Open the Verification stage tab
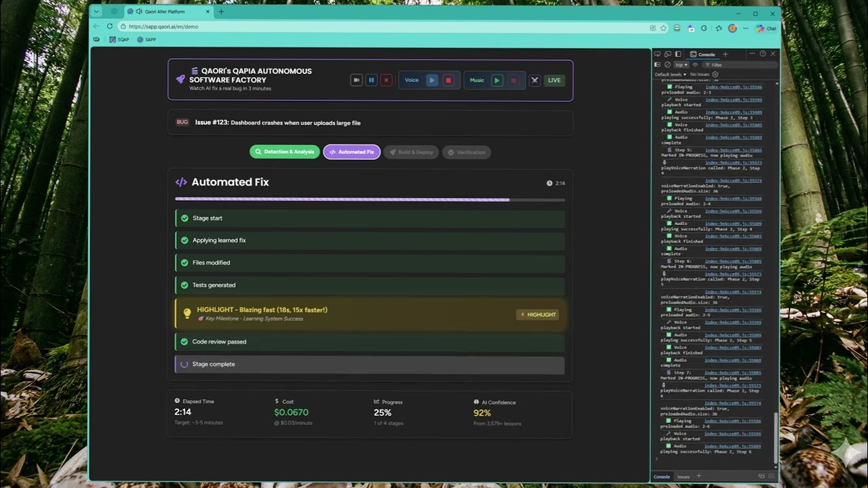 pyautogui.click(x=466, y=152)
